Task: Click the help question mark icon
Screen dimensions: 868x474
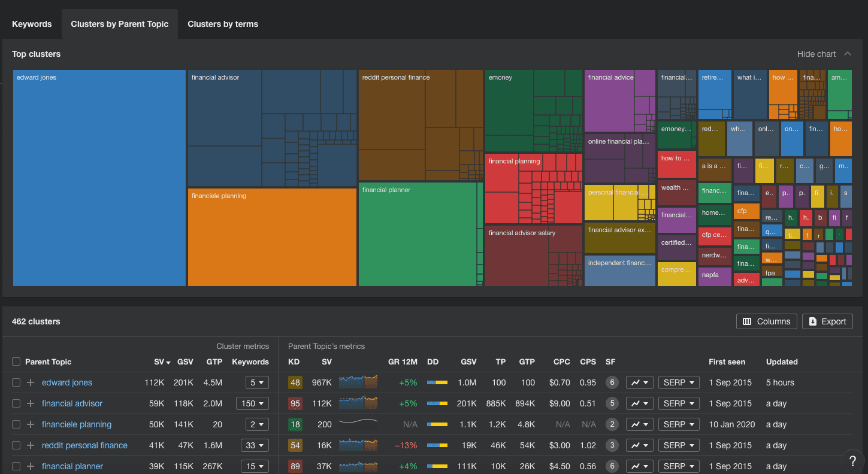Action: [x=852, y=461]
